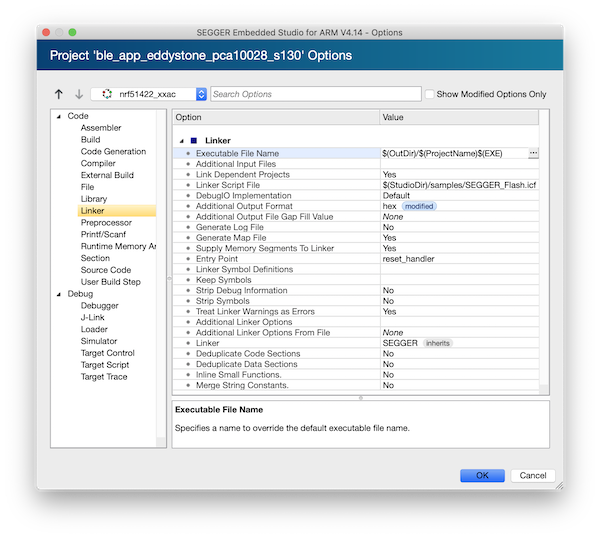
Task: Select Debugger under Debug
Action: (x=99, y=306)
